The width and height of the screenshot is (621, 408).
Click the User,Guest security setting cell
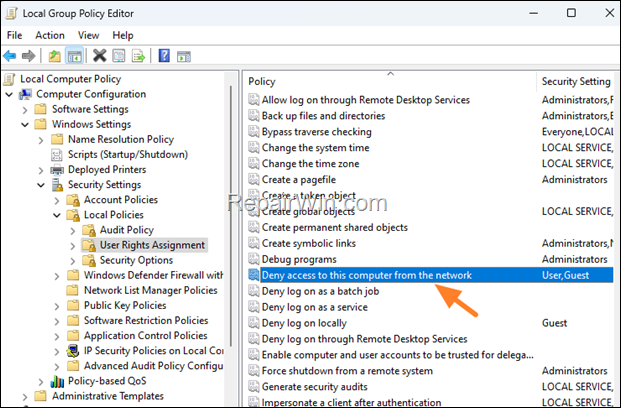(x=565, y=275)
